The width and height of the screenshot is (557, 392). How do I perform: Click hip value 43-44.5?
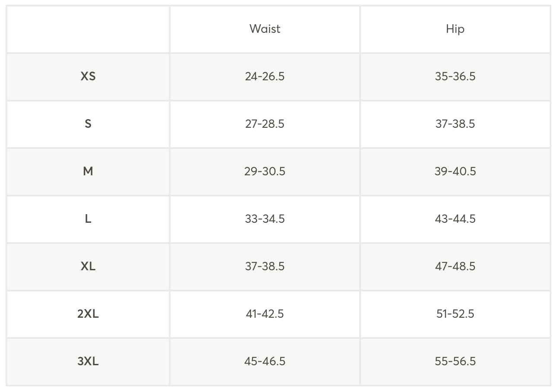point(455,219)
